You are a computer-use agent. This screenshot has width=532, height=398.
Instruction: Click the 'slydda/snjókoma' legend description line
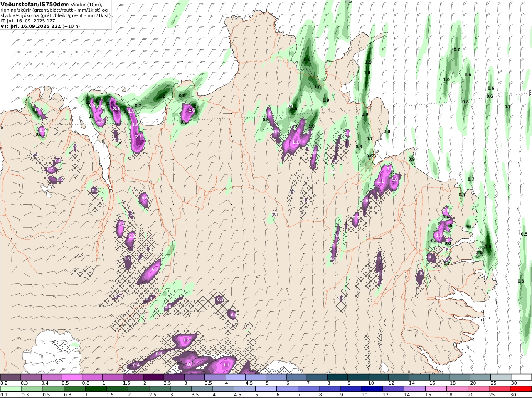(56, 15)
